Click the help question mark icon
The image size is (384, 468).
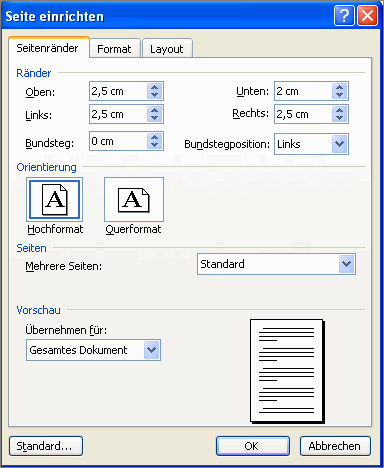coord(344,15)
